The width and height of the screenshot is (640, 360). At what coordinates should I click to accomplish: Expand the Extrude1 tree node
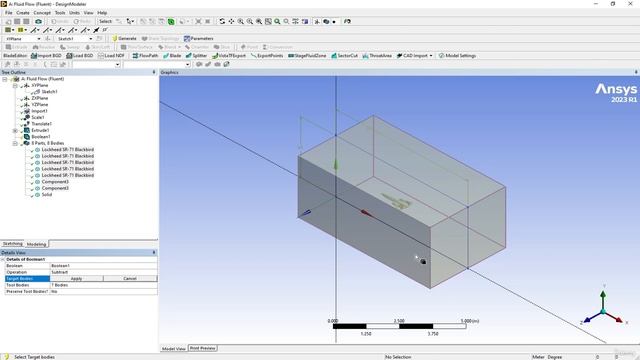15,130
